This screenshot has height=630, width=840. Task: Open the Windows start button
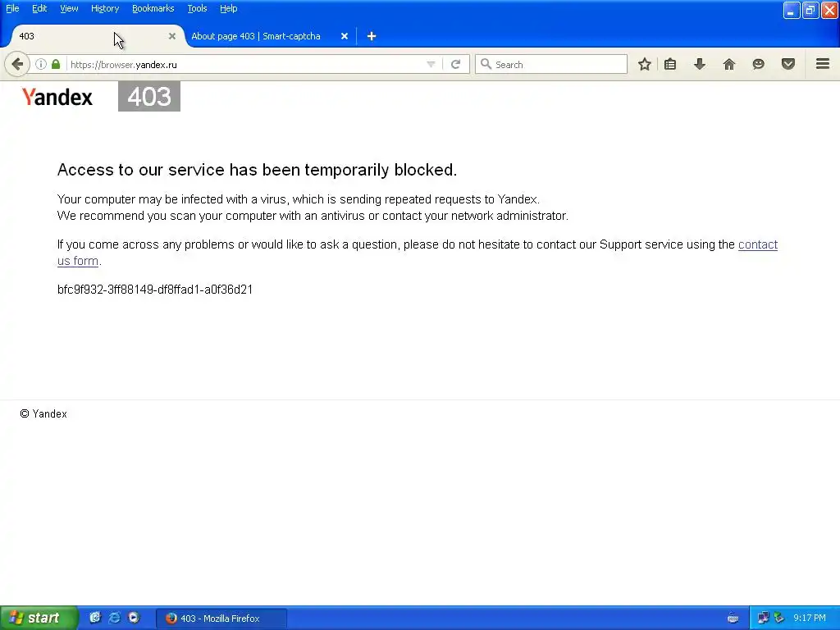coord(39,618)
